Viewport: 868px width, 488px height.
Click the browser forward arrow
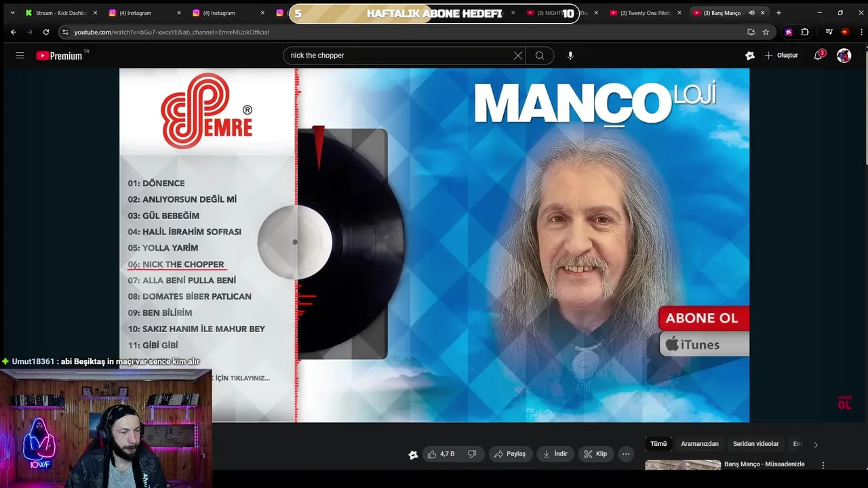29,32
